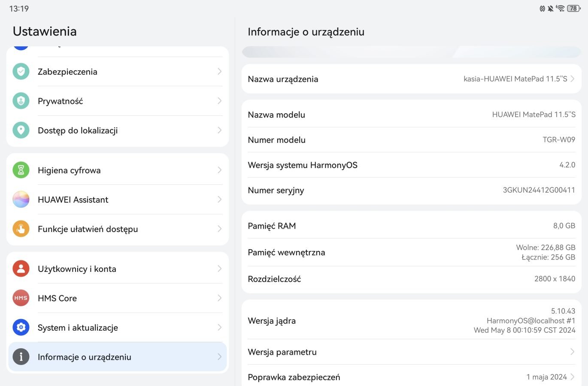Tap chevron next to Nazwa urządzenia value
This screenshot has width=588, height=386.
click(x=573, y=79)
